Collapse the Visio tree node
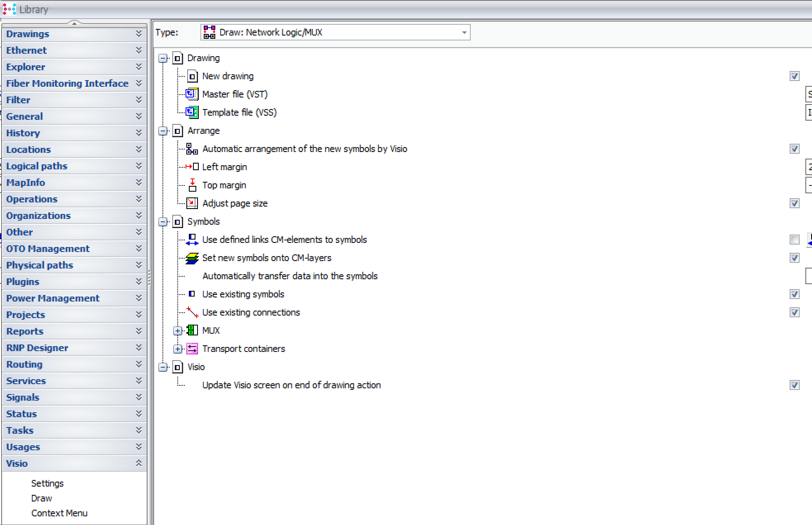812x525 pixels. (163, 367)
